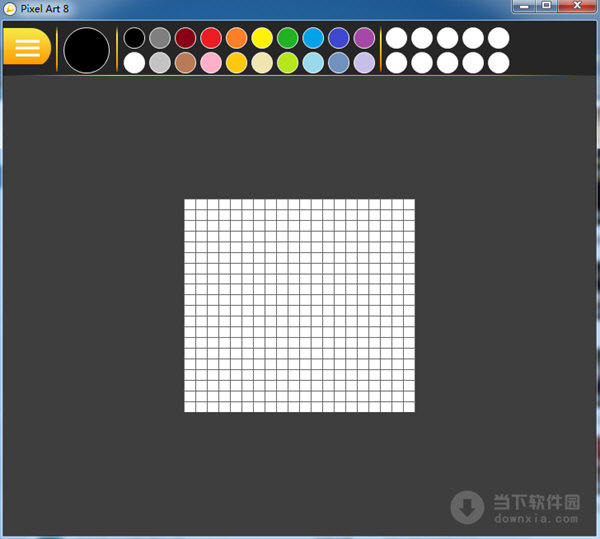Click second custom color slot, bottom row
Viewport: 600px width, 539px height.
(x=422, y=62)
